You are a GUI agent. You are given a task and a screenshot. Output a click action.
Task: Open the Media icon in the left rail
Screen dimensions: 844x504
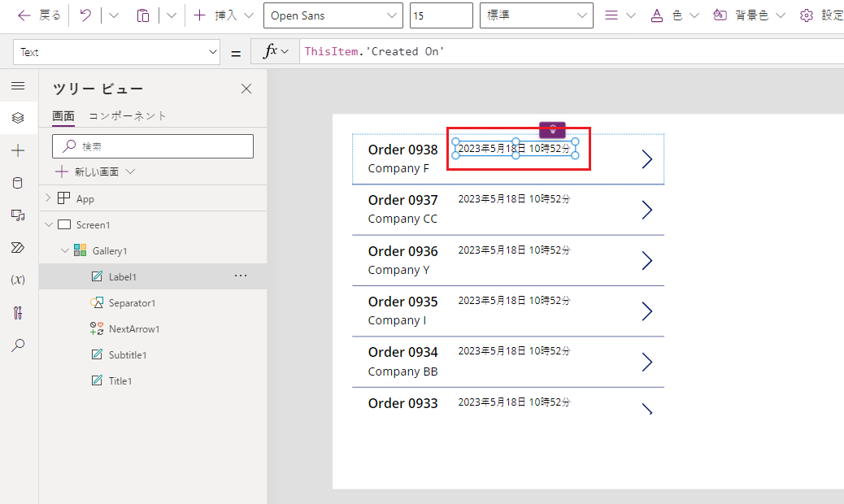18,215
